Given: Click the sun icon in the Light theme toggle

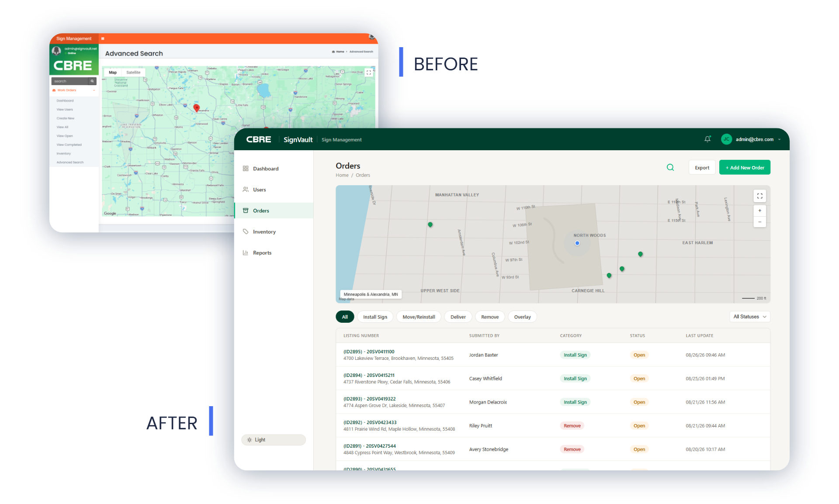Looking at the screenshot, I should point(250,440).
